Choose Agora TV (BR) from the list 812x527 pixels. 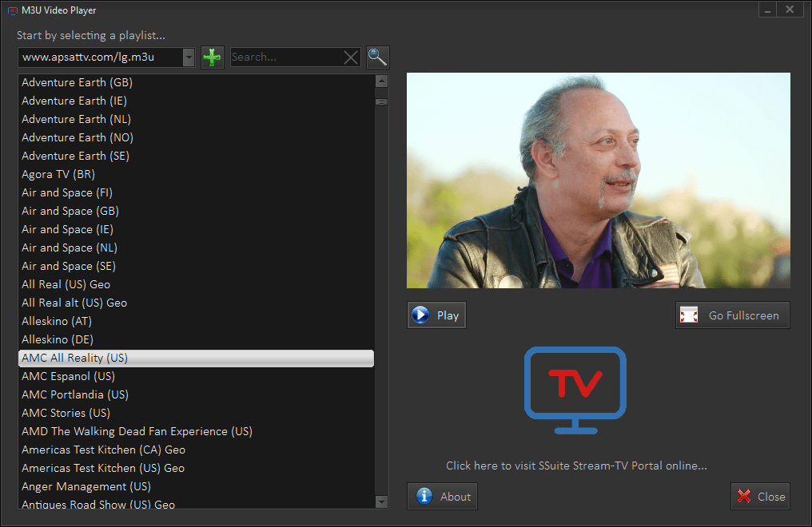pyautogui.click(x=58, y=174)
